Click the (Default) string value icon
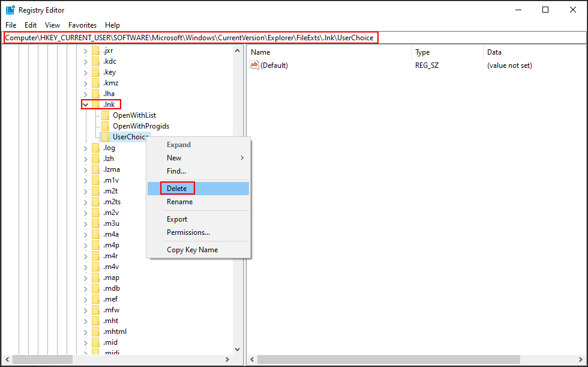The width and height of the screenshot is (588, 367). [254, 65]
